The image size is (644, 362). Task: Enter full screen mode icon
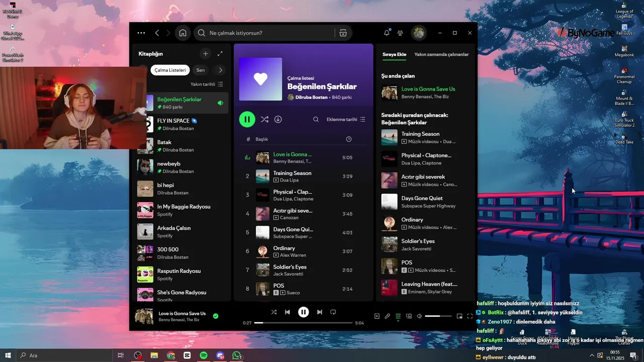(470, 316)
